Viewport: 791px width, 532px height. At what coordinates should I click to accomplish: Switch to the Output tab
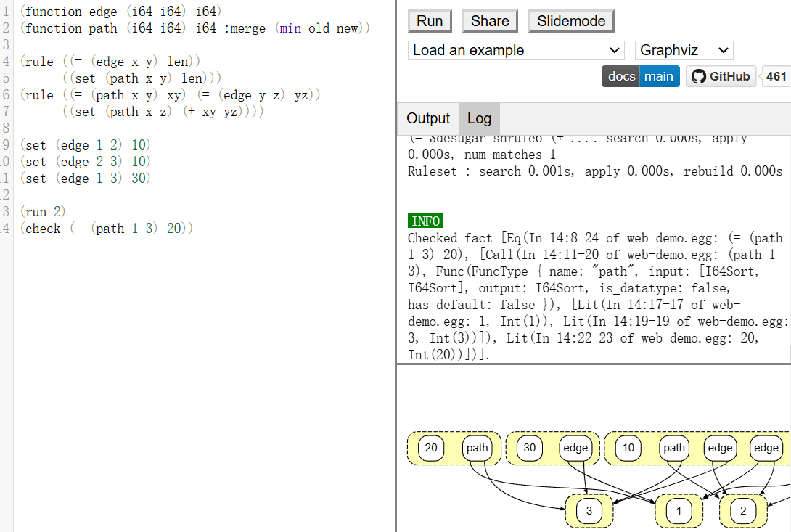click(x=428, y=118)
